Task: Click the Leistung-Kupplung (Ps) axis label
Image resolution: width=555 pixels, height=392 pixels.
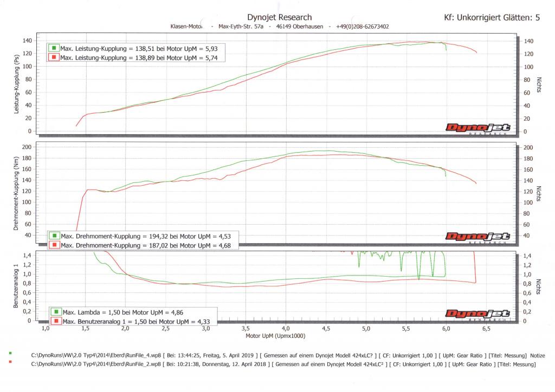Action: 16,86
